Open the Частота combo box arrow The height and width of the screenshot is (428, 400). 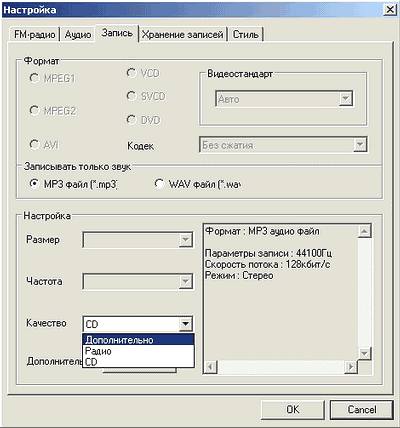[185, 282]
